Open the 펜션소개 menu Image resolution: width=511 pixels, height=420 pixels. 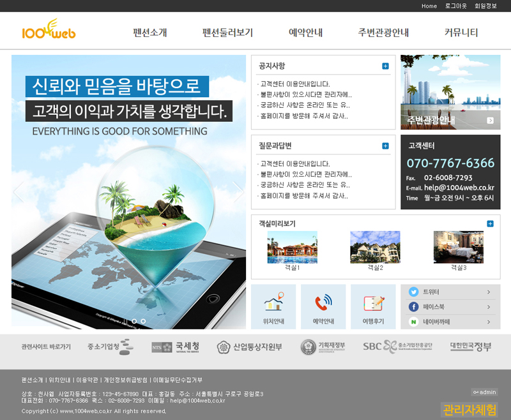tap(150, 33)
